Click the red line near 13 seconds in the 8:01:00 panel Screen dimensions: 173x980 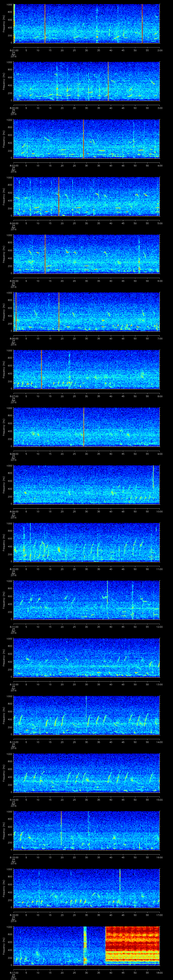[45, 24]
